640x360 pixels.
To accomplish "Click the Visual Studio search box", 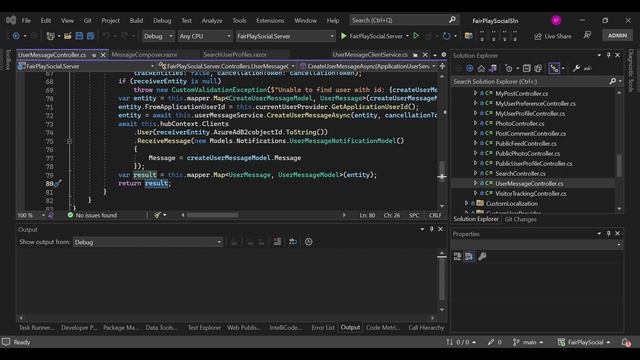I will click(404, 20).
